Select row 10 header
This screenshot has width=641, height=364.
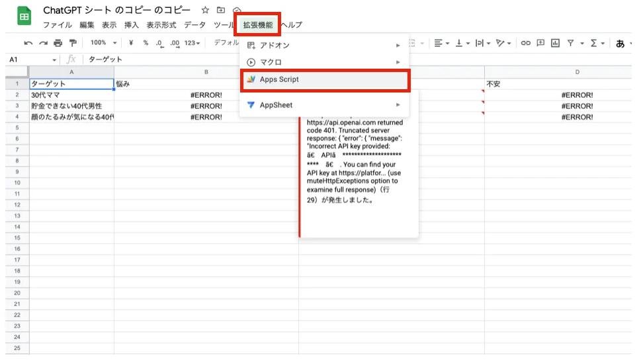pos(17,183)
